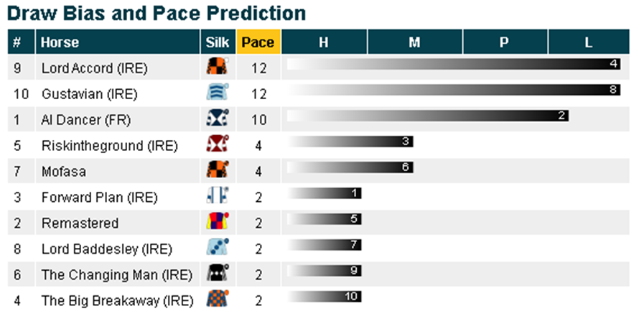
Task: Click the H pace position header
Action: (x=324, y=42)
